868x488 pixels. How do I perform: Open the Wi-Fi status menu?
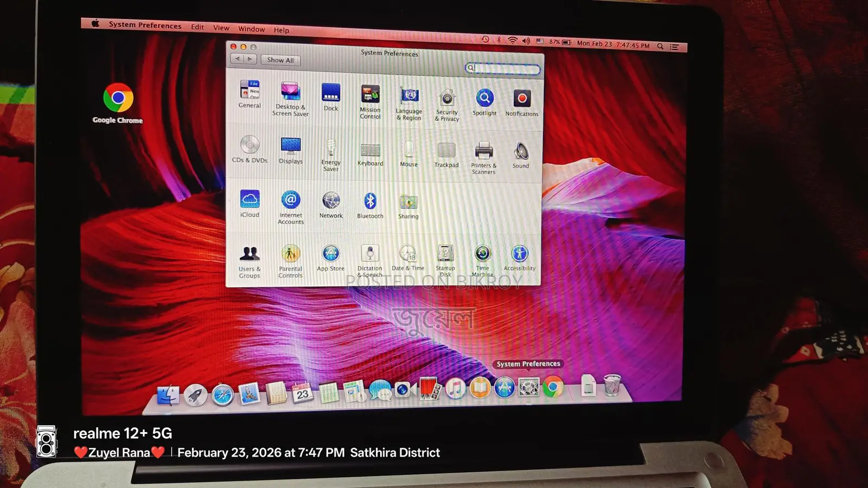pos(513,41)
